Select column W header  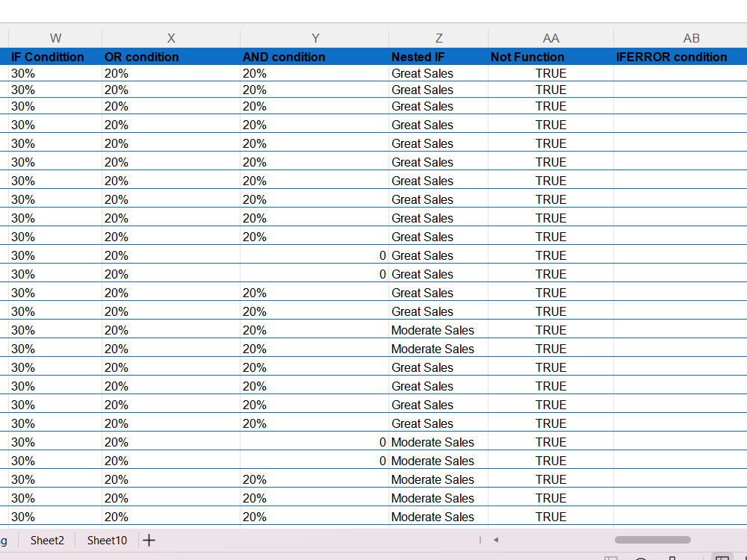tap(55, 38)
